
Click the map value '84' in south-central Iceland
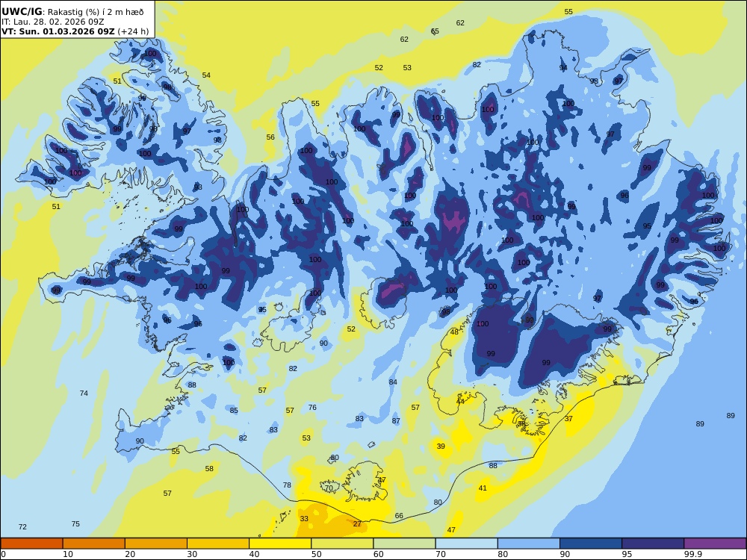[x=393, y=382]
